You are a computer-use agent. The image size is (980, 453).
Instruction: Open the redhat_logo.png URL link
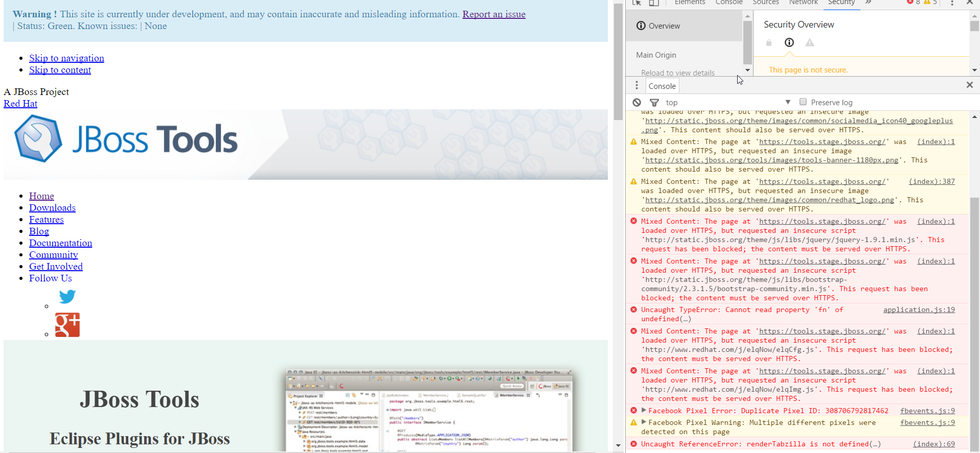click(769, 200)
